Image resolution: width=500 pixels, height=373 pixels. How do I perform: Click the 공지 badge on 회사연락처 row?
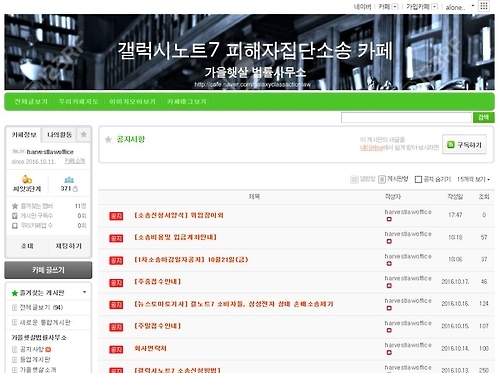click(x=116, y=349)
